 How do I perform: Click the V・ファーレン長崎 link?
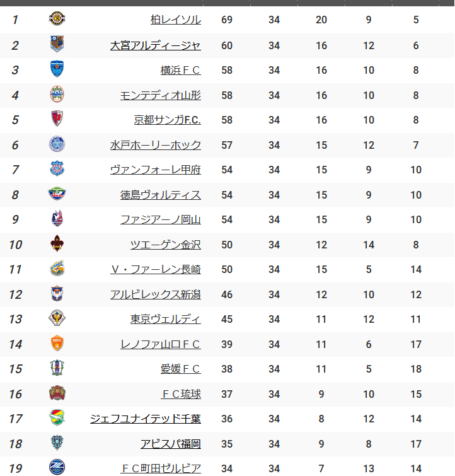[x=156, y=269]
